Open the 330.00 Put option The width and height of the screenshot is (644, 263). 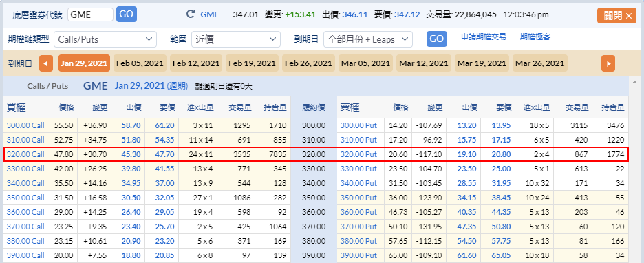358,169
